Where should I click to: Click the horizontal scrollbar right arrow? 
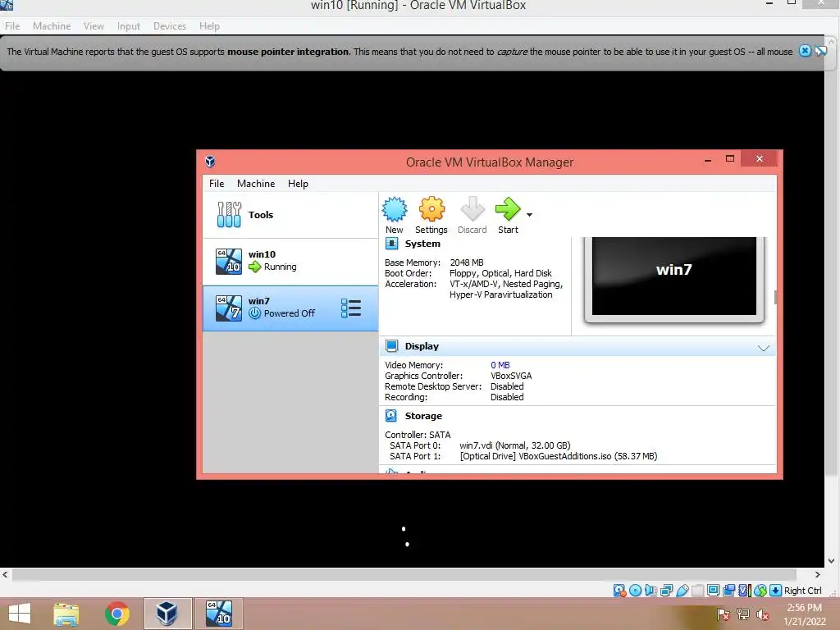[x=817, y=575]
